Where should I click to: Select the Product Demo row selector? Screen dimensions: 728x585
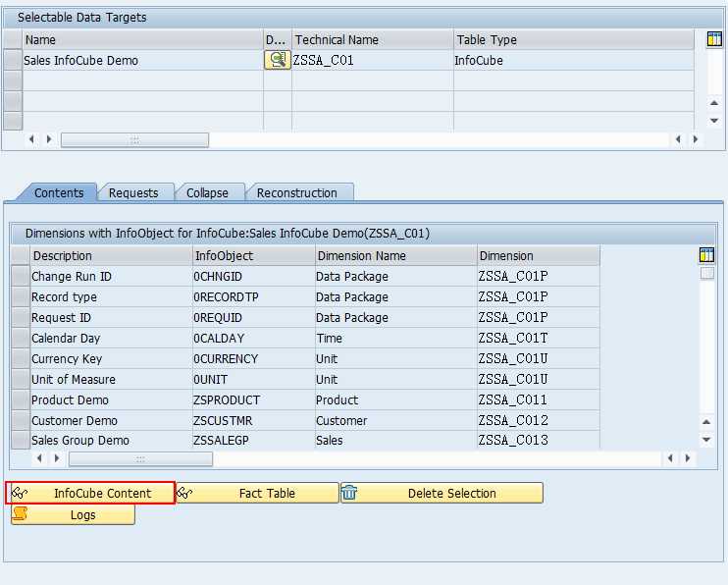21,399
